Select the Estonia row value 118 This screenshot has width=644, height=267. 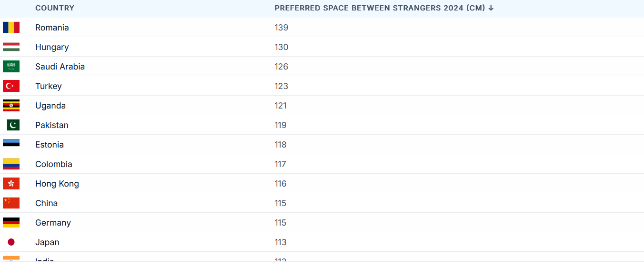pos(281,145)
